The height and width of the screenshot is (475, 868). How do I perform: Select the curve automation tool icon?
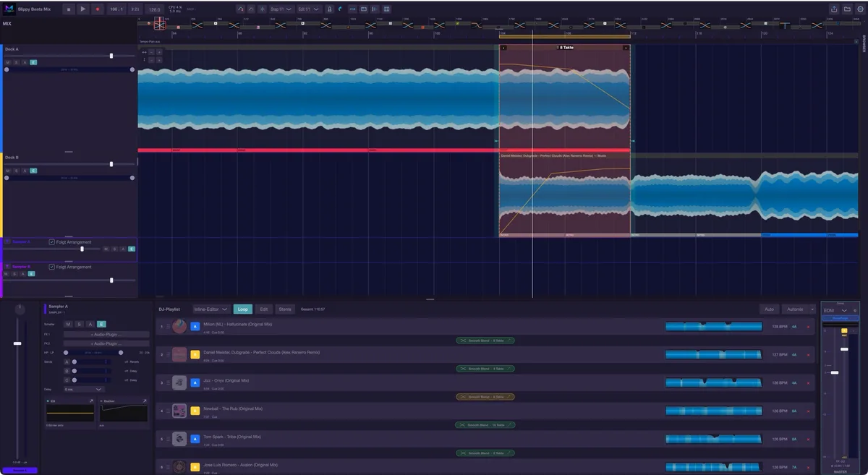[x=240, y=9]
